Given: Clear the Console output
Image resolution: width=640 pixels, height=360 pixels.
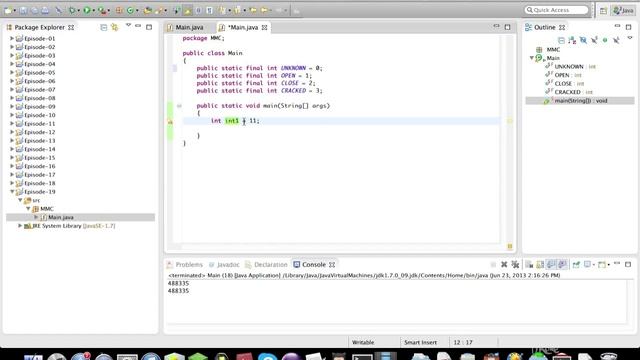Looking at the screenshot, I should pos(529,264).
